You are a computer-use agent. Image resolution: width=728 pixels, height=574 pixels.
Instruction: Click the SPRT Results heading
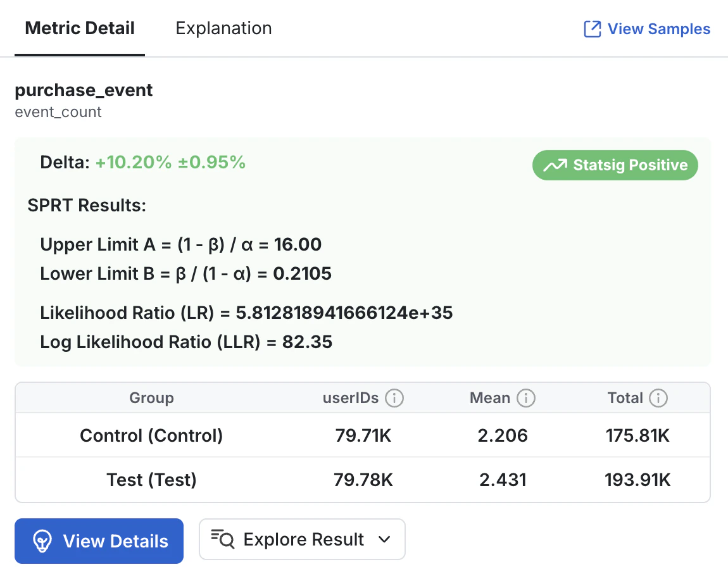coord(87,205)
